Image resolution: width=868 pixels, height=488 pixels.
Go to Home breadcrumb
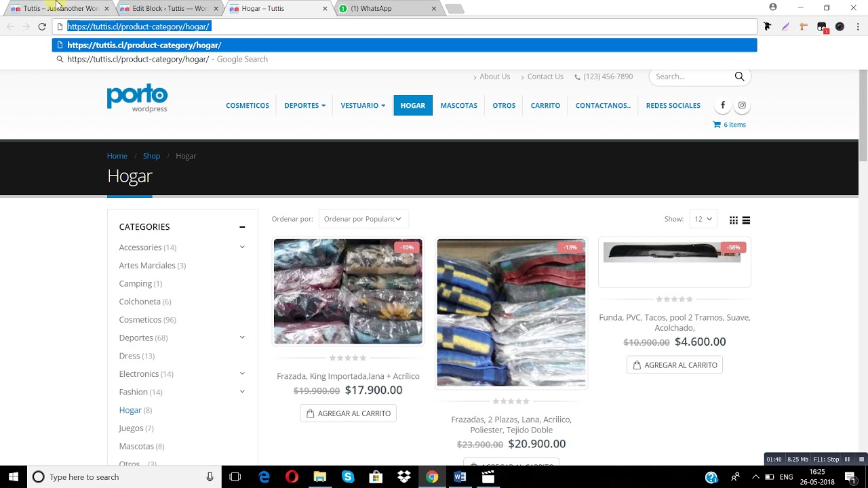click(117, 156)
